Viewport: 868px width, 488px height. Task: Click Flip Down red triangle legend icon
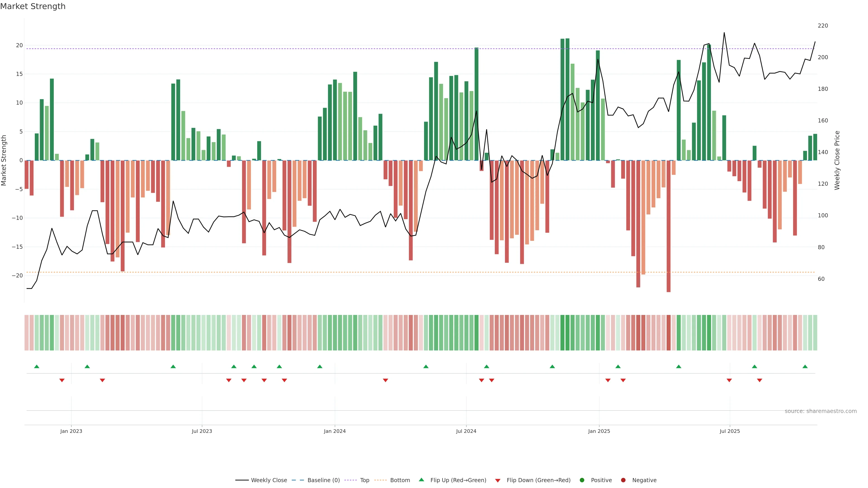(498, 480)
